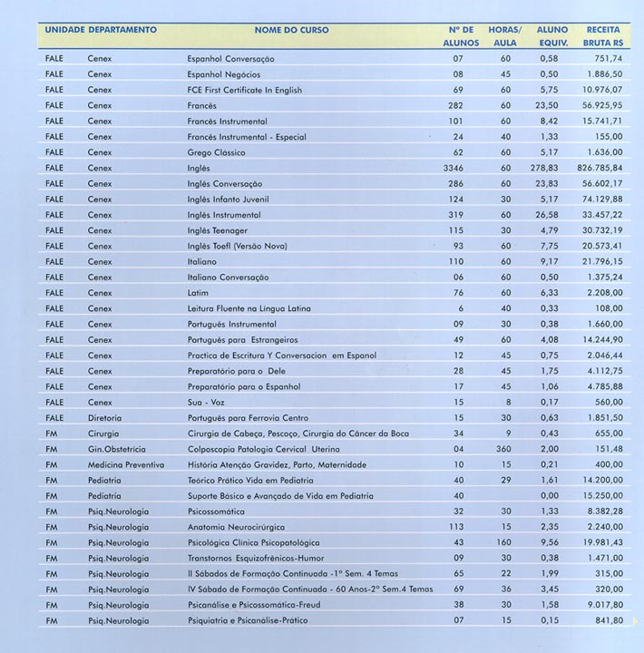Click the DEPARTAMENTO column header
The image size is (644, 653).
coord(122,30)
